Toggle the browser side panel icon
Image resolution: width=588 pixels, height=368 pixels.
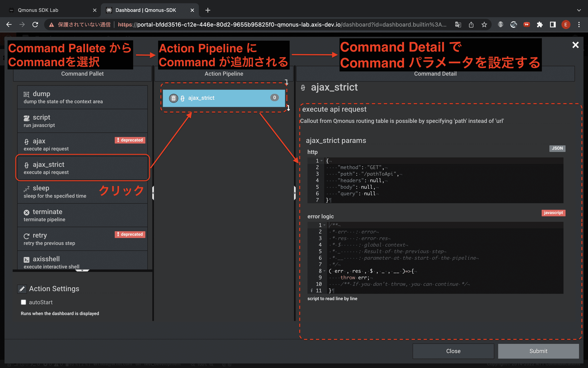(553, 25)
